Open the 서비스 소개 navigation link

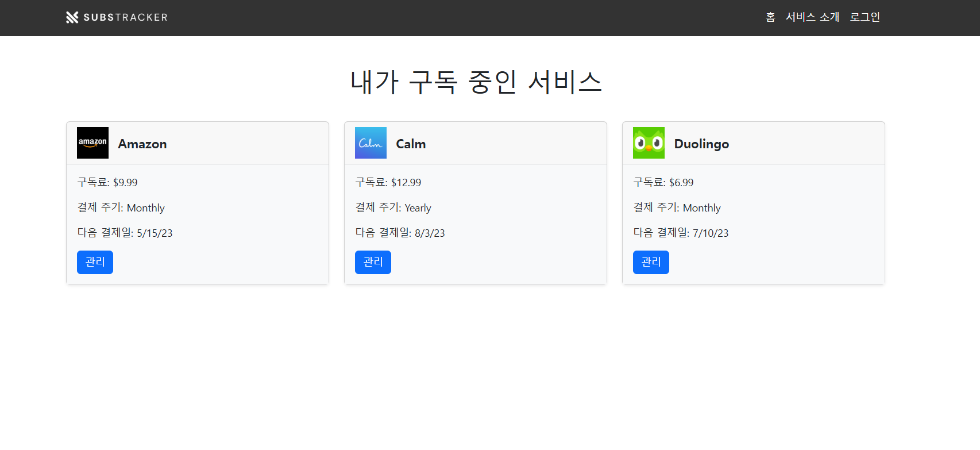click(x=812, y=17)
